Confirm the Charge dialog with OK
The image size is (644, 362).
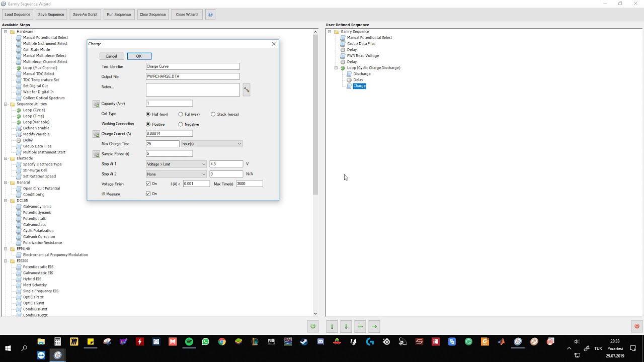(139, 56)
